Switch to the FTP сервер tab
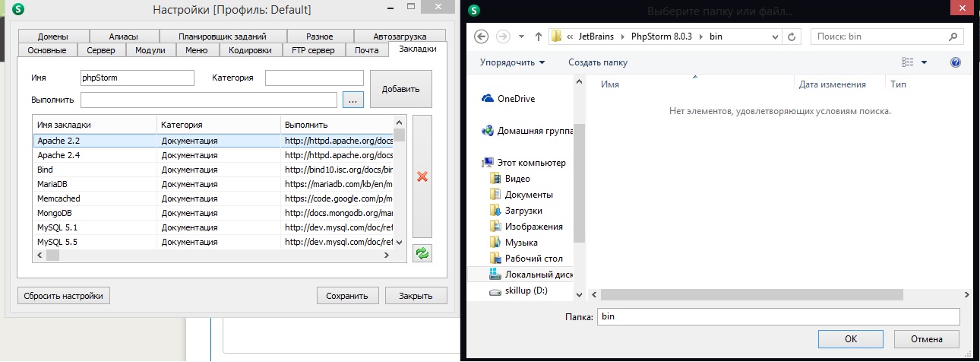 tap(313, 50)
